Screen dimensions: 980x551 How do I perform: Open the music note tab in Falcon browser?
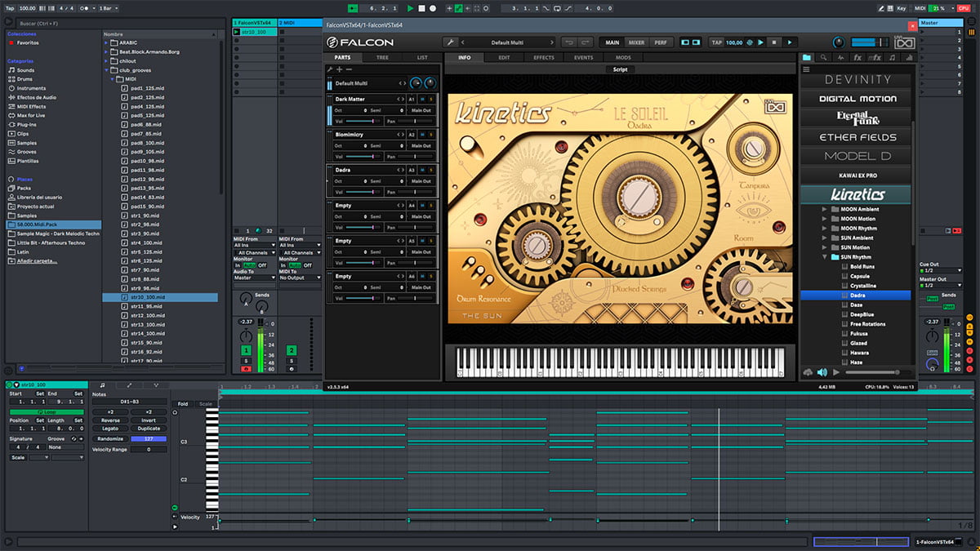[x=892, y=58]
